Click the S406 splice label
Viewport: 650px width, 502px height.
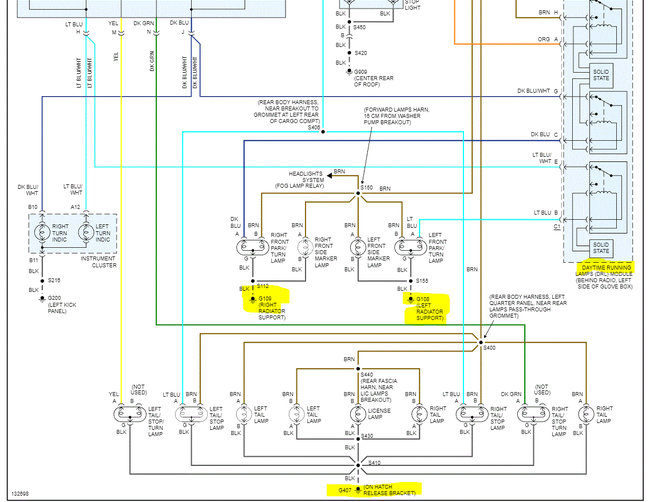pyautogui.click(x=314, y=127)
